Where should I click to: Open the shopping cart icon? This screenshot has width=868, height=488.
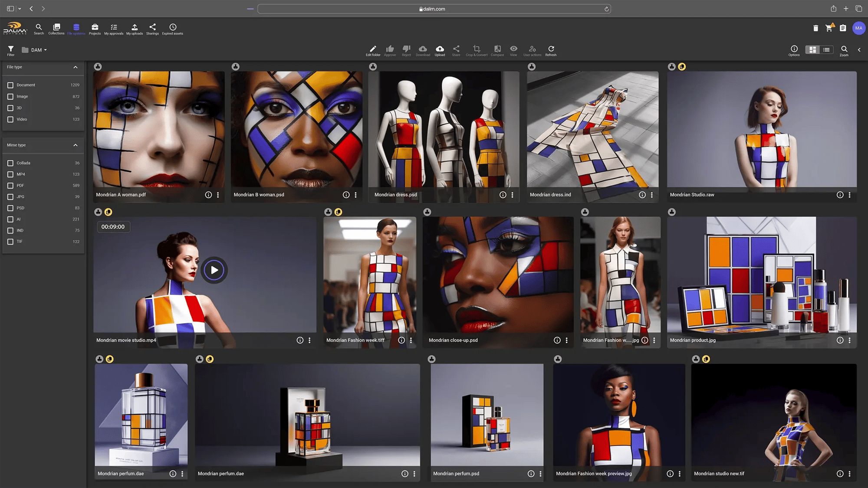(x=829, y=28)
